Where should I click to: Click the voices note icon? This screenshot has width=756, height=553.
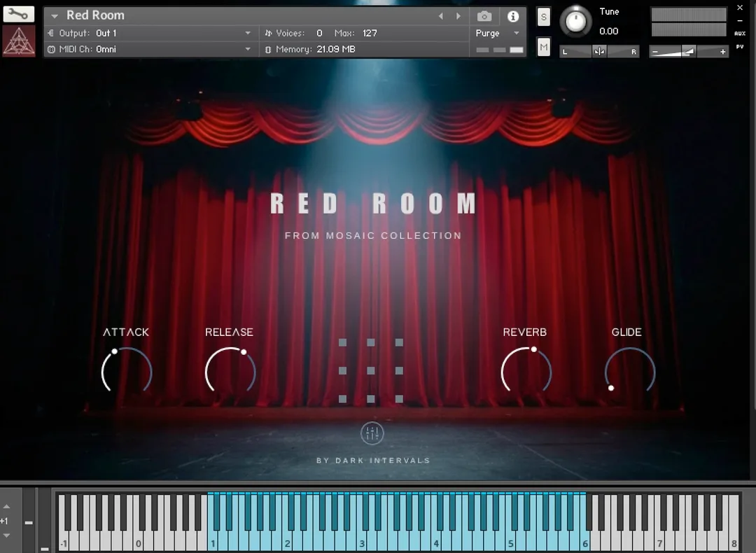269,34
